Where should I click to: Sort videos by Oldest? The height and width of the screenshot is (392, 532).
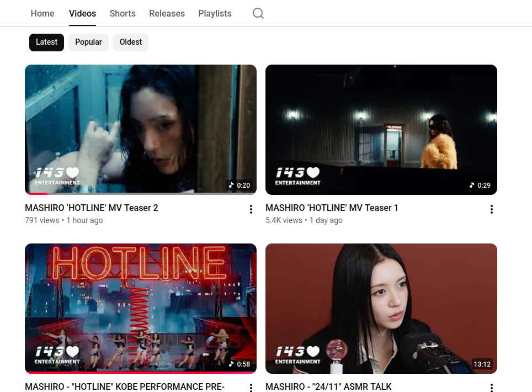(131, 43)
